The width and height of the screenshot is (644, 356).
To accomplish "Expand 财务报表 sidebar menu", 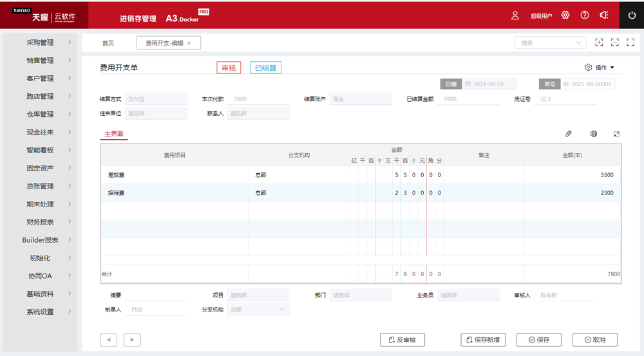I will [x=44, y=222].
